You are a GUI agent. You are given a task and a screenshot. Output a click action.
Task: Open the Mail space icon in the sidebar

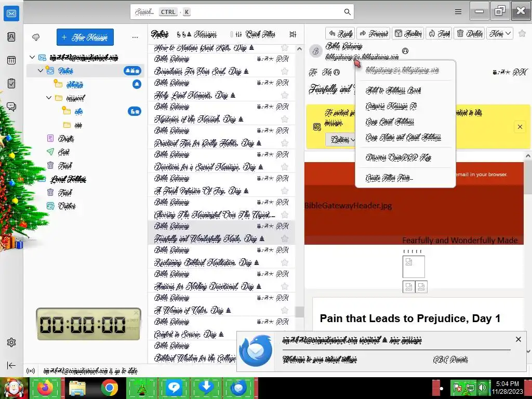pos(11,14)
